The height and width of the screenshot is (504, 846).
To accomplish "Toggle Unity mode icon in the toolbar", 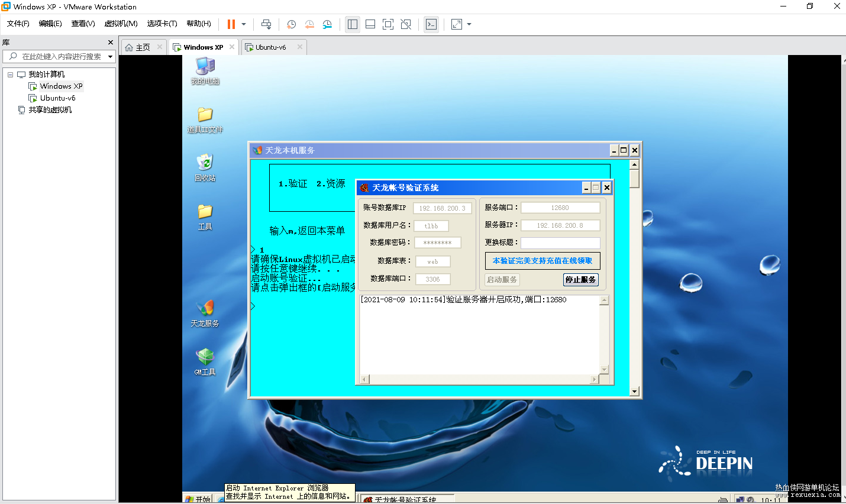I will 406,24.
